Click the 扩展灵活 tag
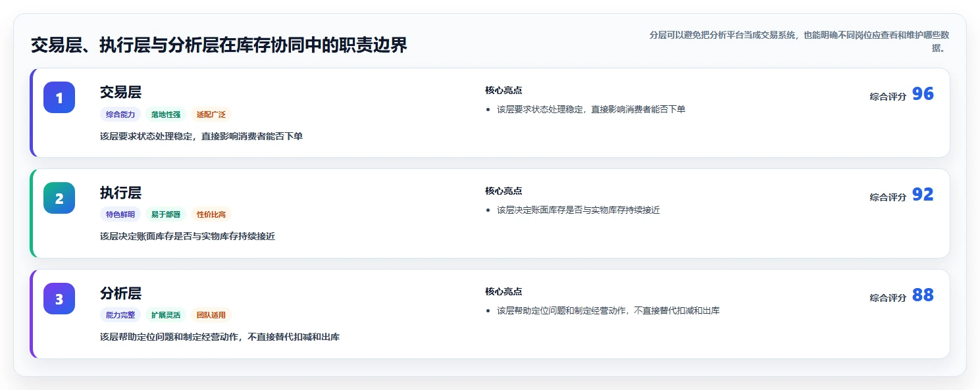Viewport: 980px width, 390px height. (x=166, y=315)
